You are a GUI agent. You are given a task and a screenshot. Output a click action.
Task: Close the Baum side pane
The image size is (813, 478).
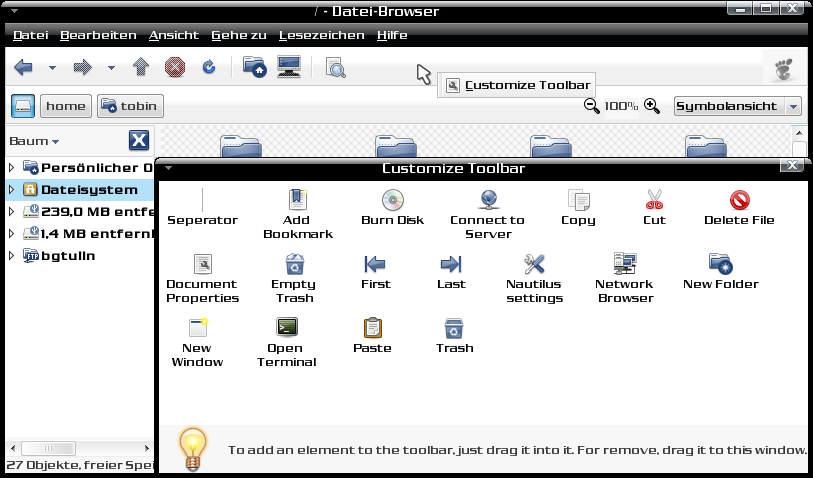(x=139, y=140)
